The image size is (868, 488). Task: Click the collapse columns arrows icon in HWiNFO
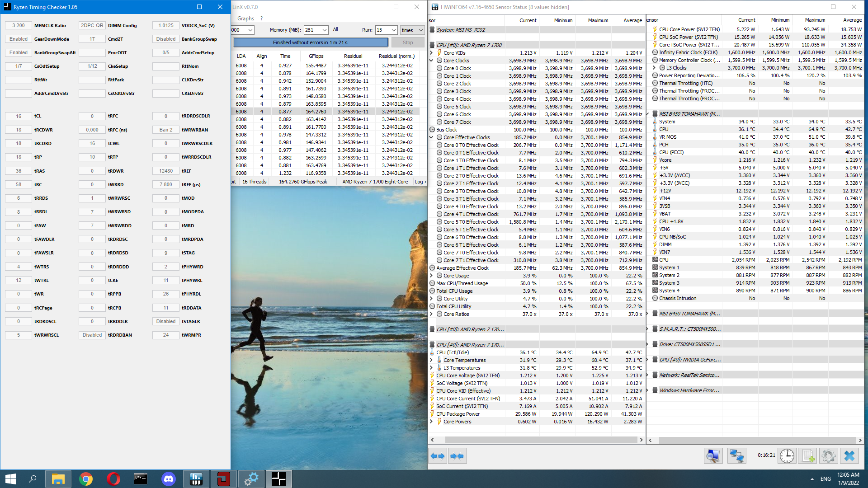[457, 456]
